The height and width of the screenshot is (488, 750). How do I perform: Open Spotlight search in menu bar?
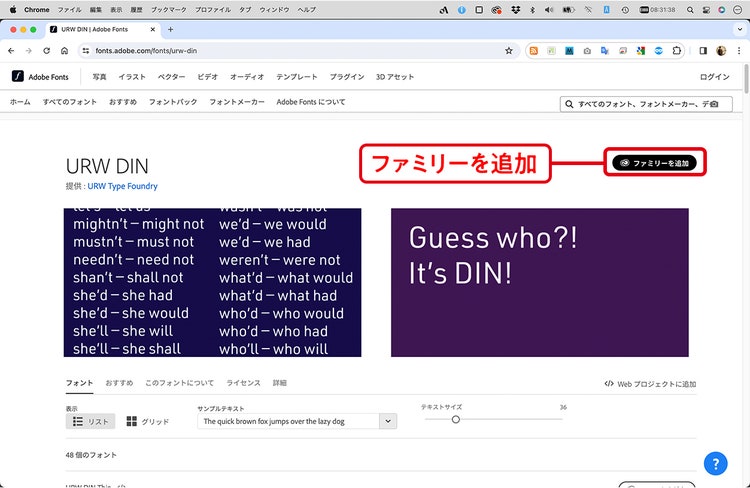coord(690,10)
